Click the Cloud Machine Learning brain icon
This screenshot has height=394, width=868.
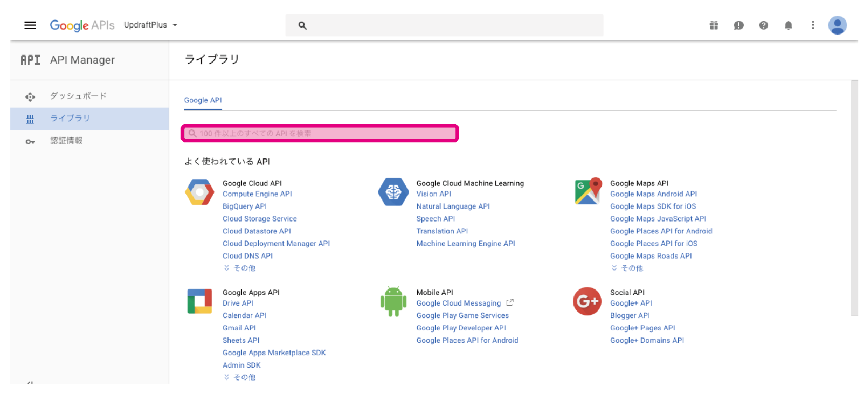393,192
